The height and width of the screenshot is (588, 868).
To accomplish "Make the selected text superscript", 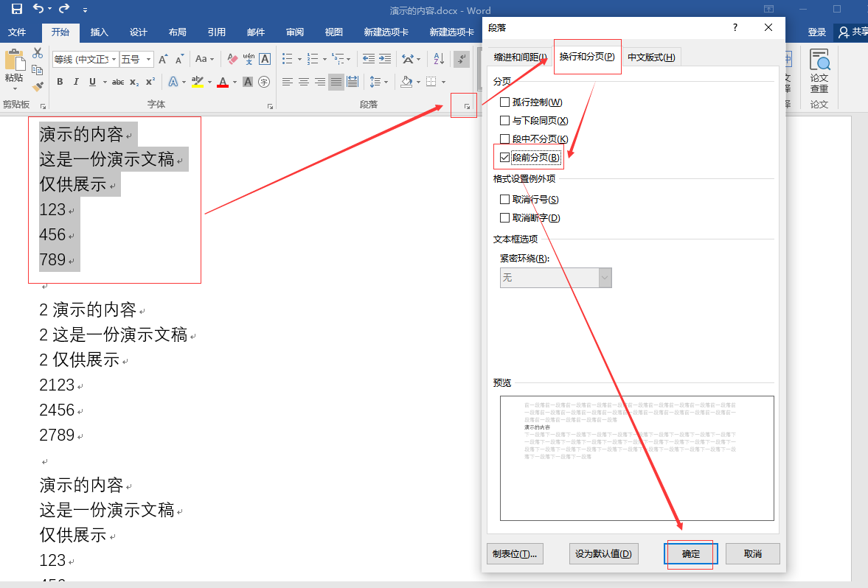I will (150, 82).
